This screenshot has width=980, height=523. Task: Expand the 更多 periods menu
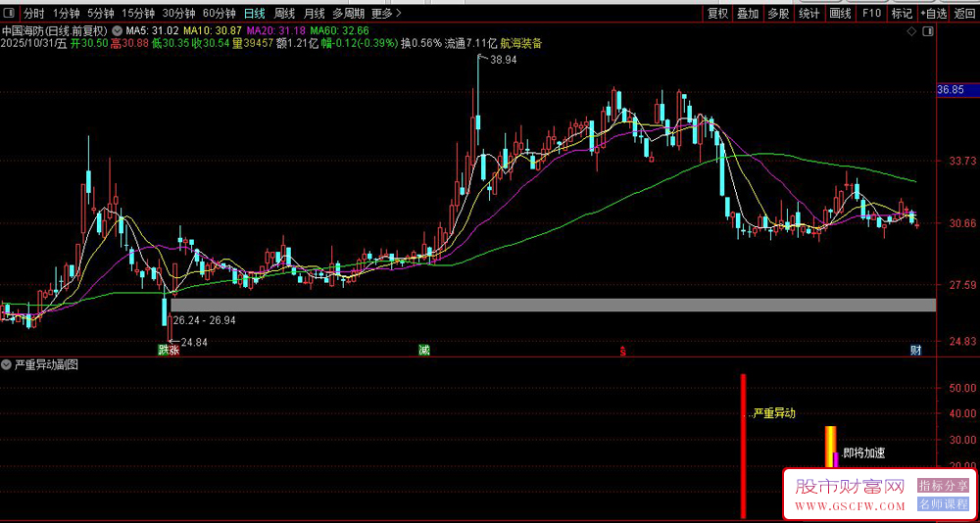coord(386,13)
